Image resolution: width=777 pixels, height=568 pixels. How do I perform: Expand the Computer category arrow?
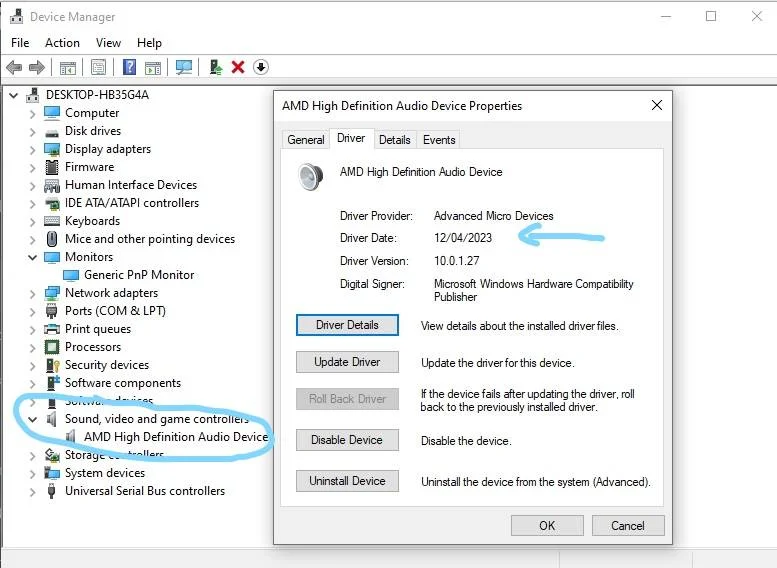(x=32, y=114)
